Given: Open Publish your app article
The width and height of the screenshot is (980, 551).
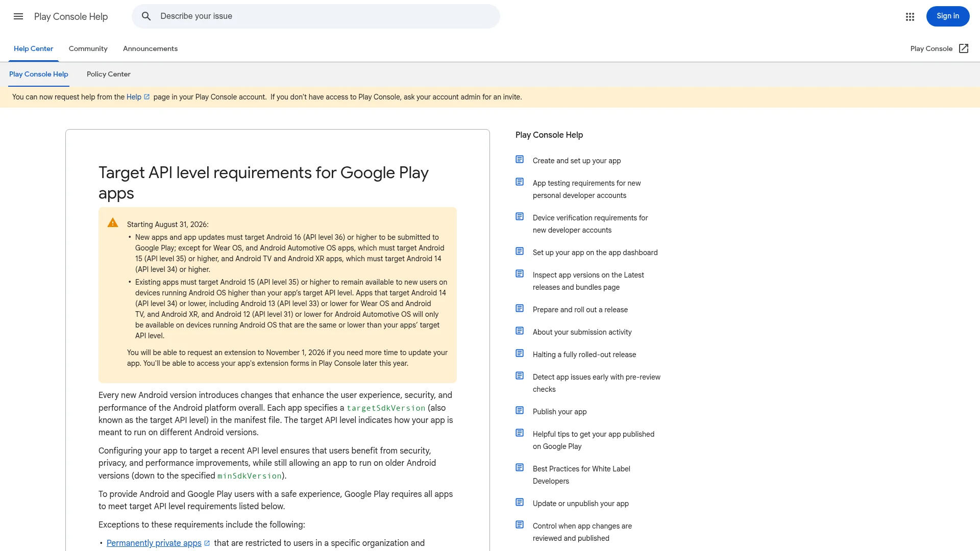Looking at the screenshot, I should (x=560, y=412).
